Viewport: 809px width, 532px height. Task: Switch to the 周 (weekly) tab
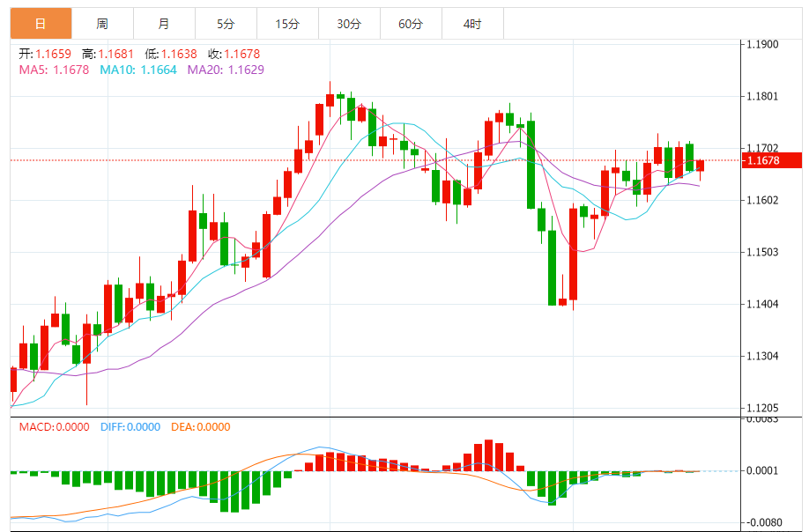tap(103, 24)
